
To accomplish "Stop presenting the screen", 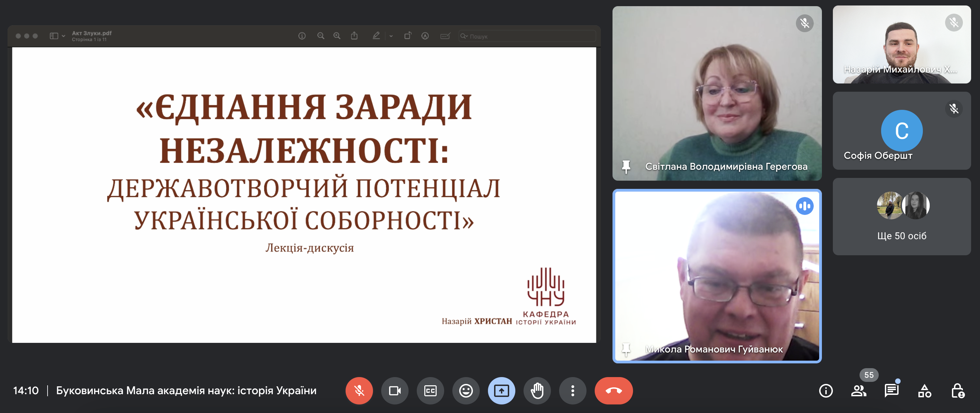I will (501, 390).
